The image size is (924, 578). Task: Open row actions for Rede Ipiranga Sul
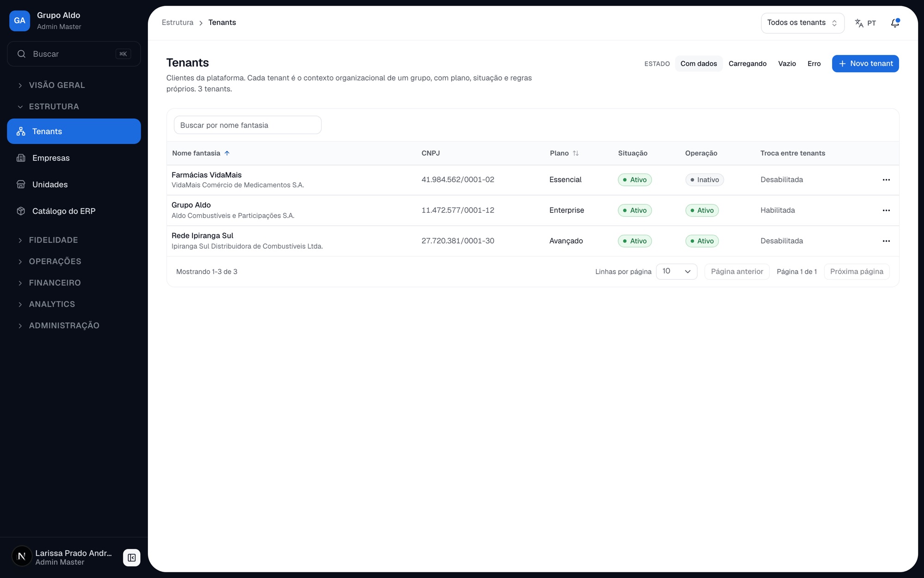coord(886,241)
